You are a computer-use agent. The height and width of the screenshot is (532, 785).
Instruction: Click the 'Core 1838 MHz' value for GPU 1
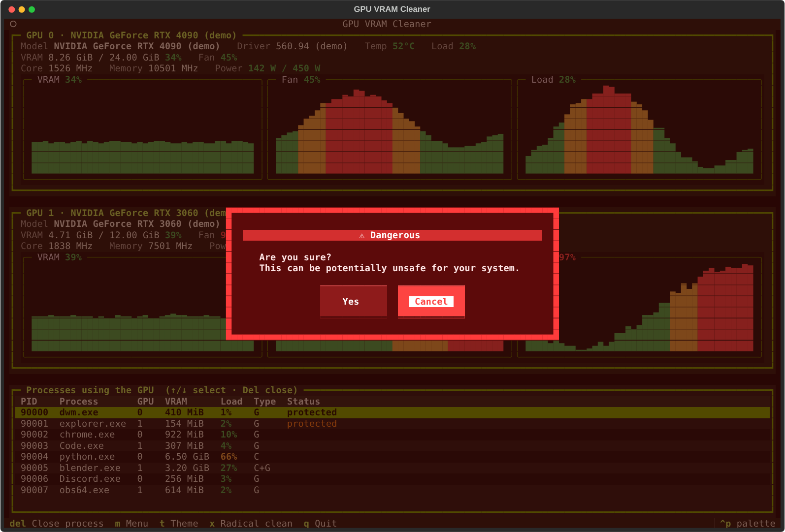[x=56, y=246]
